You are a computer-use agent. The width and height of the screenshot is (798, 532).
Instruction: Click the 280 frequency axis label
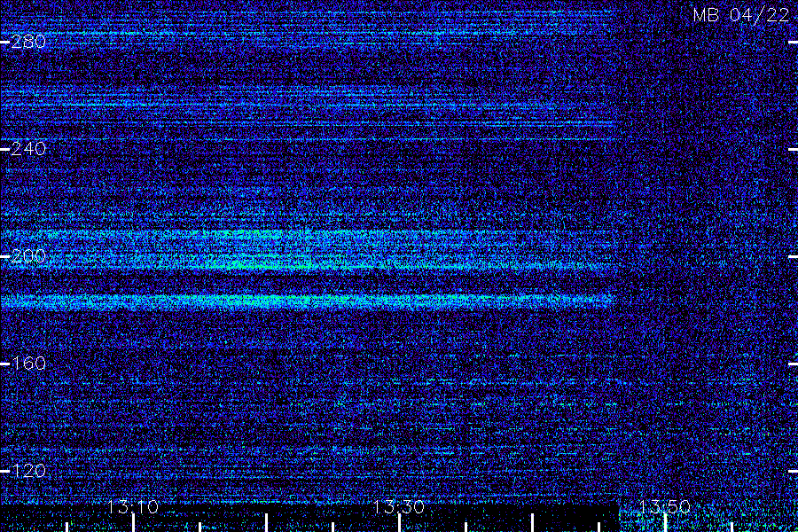coord(28,42)
